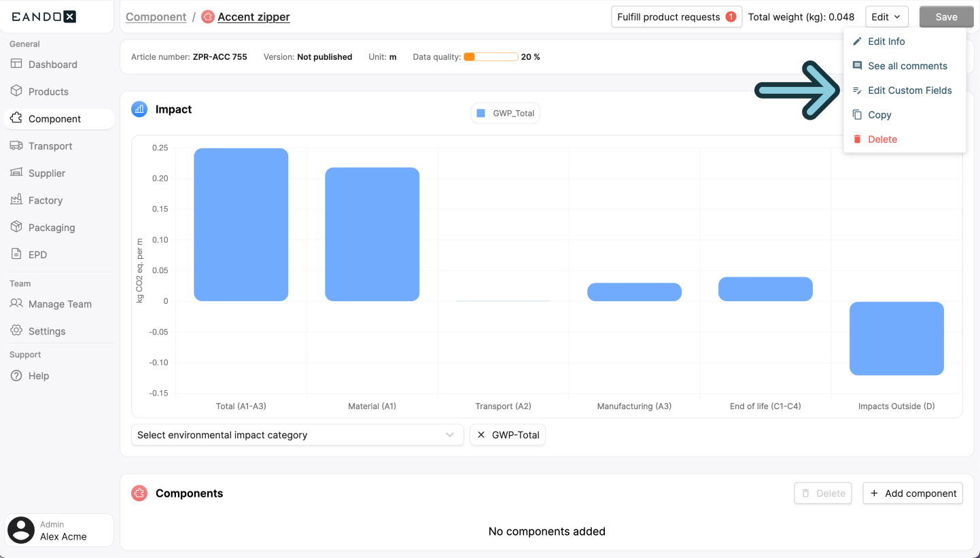Image resolution: width=980 pixels, height=558 pixels.
Task: Click the Fulfill product requests button
Action: pos(676,16)
